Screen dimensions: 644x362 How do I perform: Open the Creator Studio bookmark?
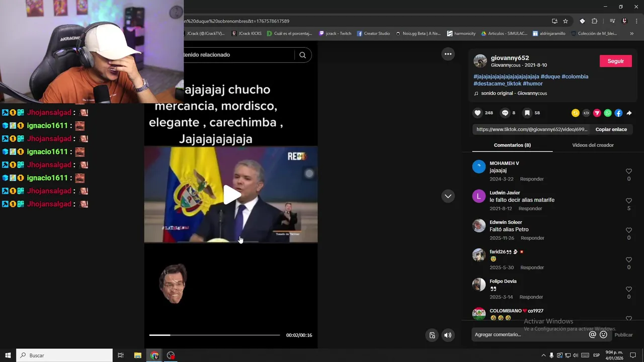coord(373,34)
